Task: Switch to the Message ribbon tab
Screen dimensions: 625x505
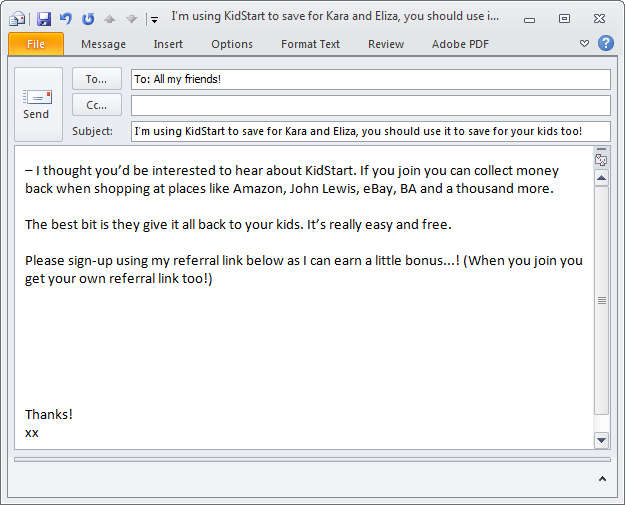Action: 103,44
